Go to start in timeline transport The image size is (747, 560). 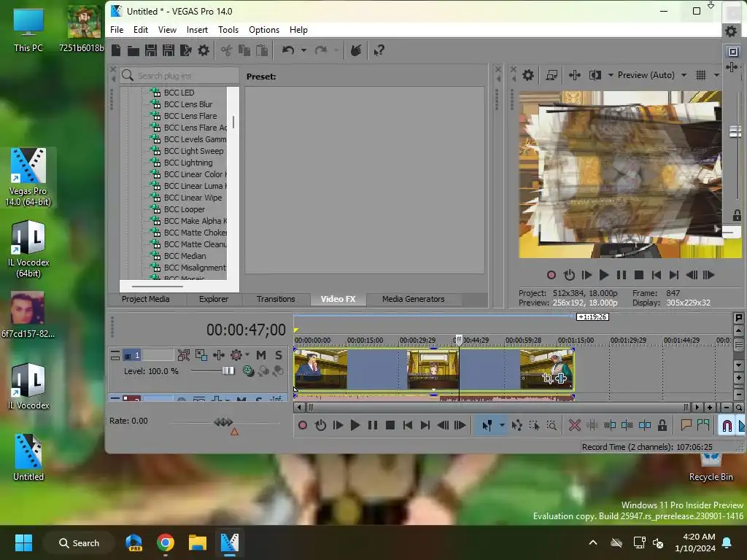click(x=408, y=425)
